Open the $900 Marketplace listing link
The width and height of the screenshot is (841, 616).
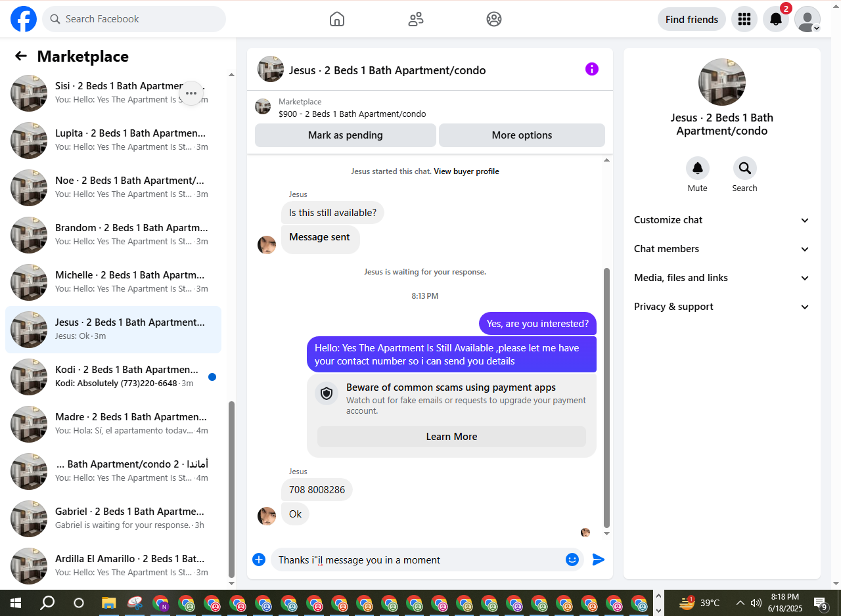[x=352, y=114]
